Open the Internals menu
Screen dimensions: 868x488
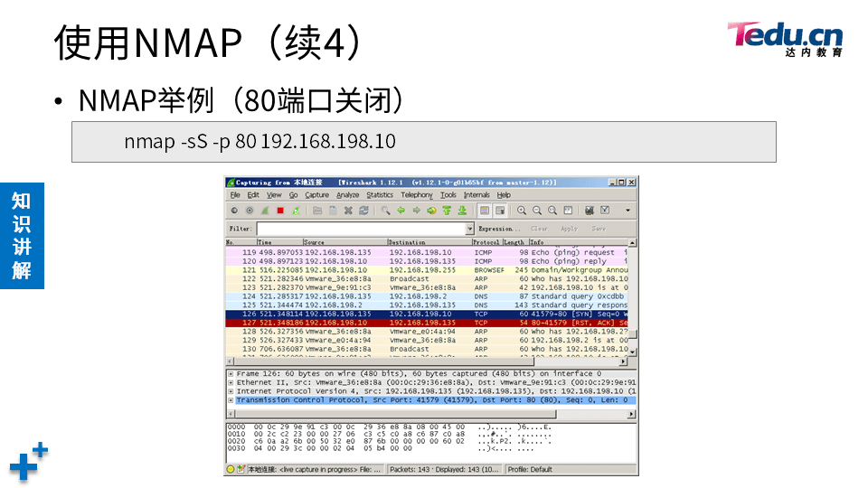(476, 195)
